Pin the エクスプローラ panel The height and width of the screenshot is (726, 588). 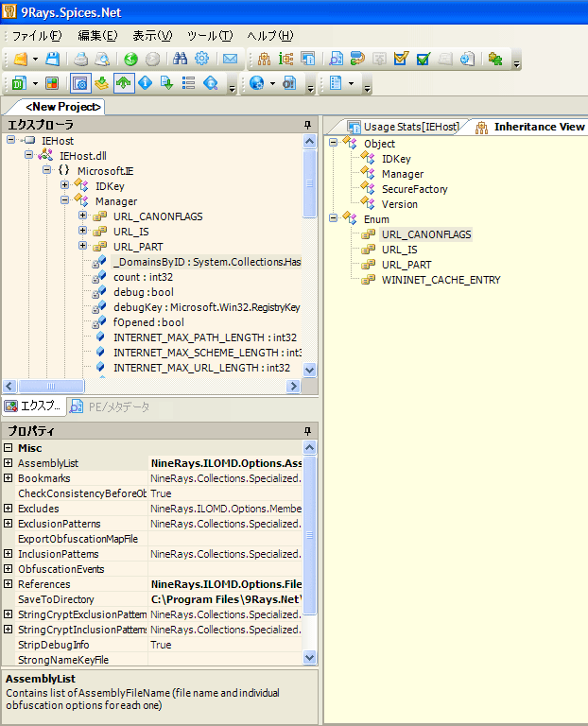tap(307, 125)
